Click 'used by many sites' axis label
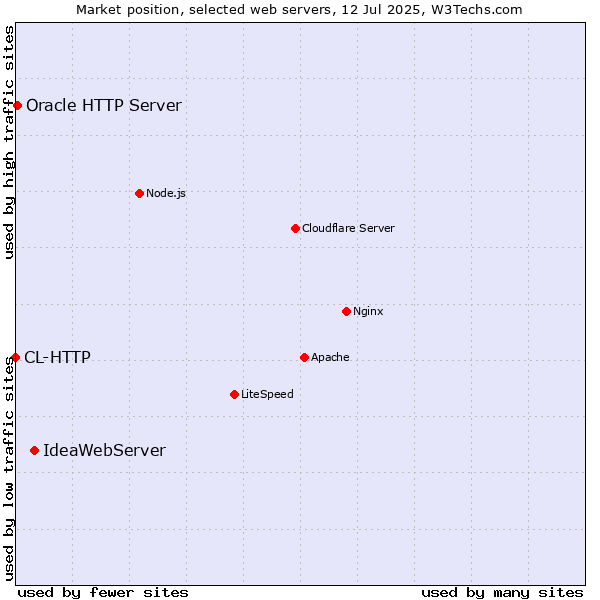Screen dimensions: 600x600 502,593
